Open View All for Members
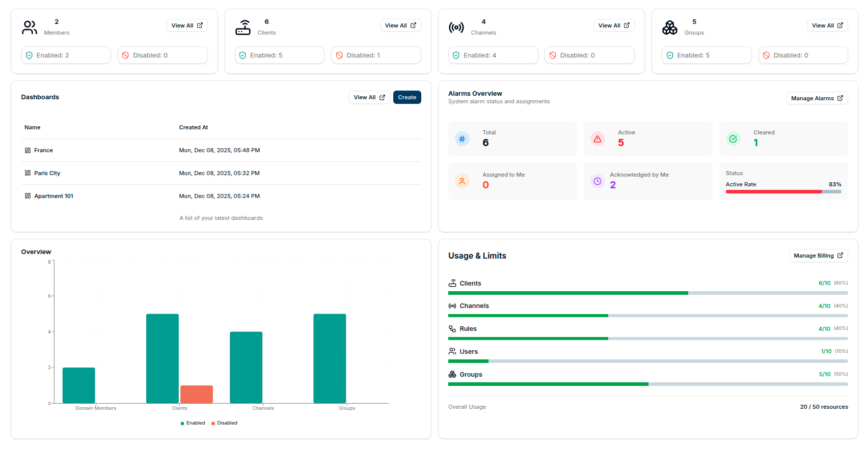 (x=187, y=25)
